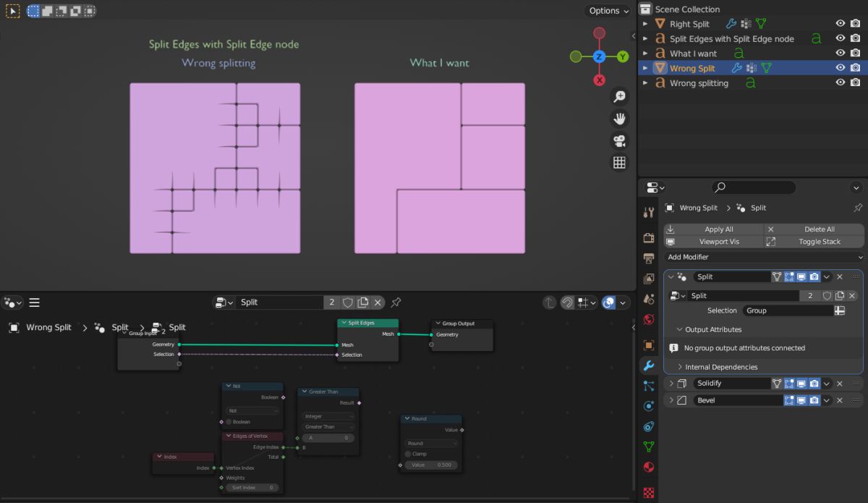
Task: Toggle camera view in the viewport
Action: click(619, 140)
